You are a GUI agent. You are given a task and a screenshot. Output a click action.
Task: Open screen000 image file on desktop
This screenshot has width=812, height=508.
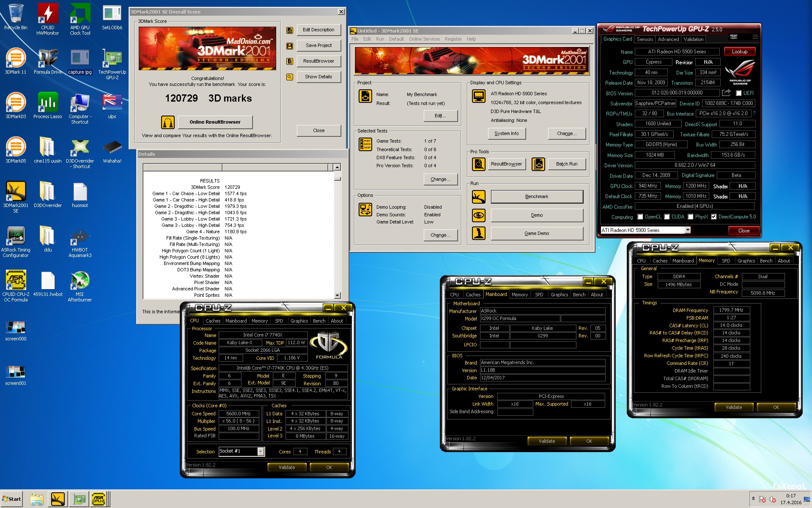[16, 331]
